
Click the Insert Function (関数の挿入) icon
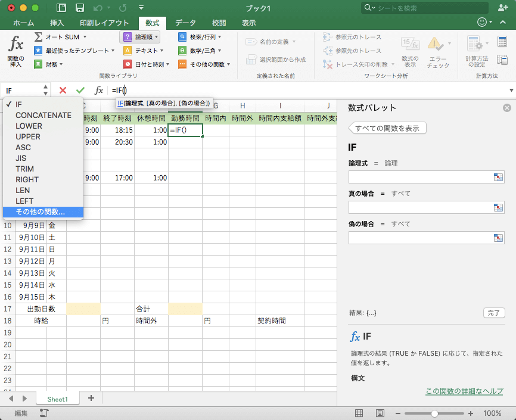tap(16, 43)
